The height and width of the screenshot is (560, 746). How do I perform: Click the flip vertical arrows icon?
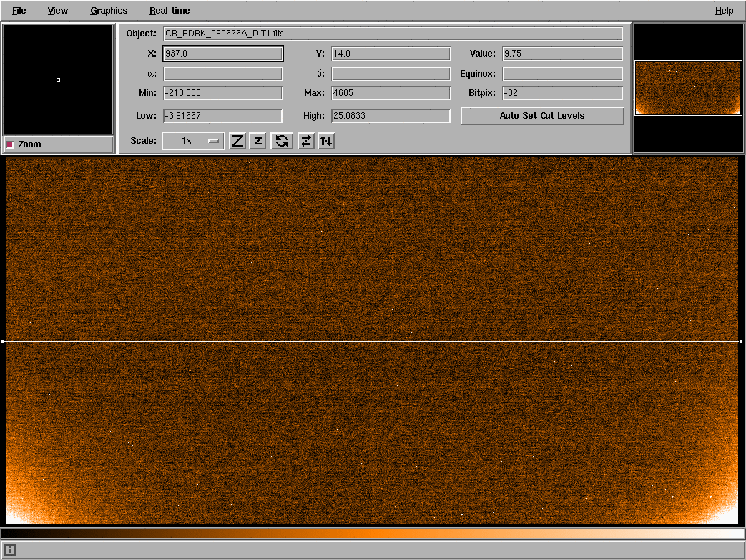coord(326,141)
